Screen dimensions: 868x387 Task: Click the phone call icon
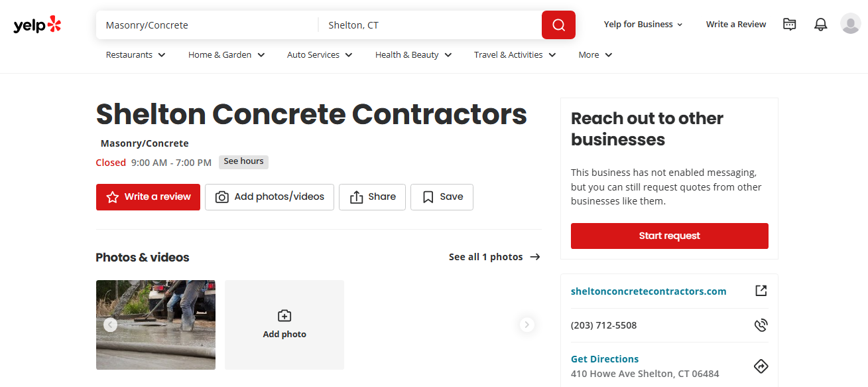(x=761, y=325)
